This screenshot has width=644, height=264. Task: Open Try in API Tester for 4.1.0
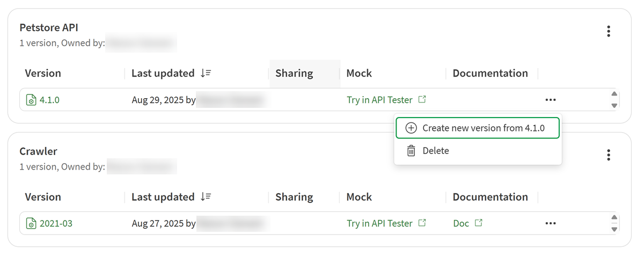point(379,100)
